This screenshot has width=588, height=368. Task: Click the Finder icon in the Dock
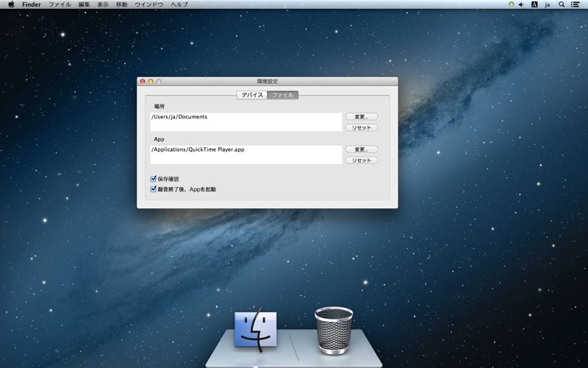(255, 329)
